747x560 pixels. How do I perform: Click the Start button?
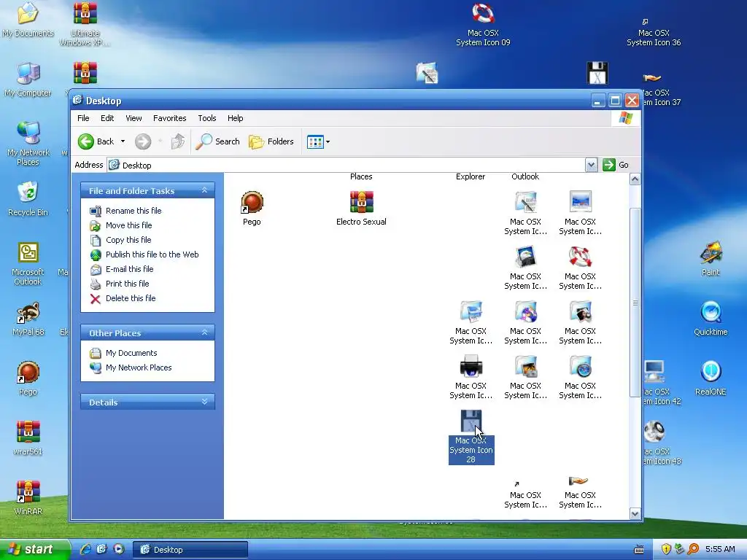point(35,550)
